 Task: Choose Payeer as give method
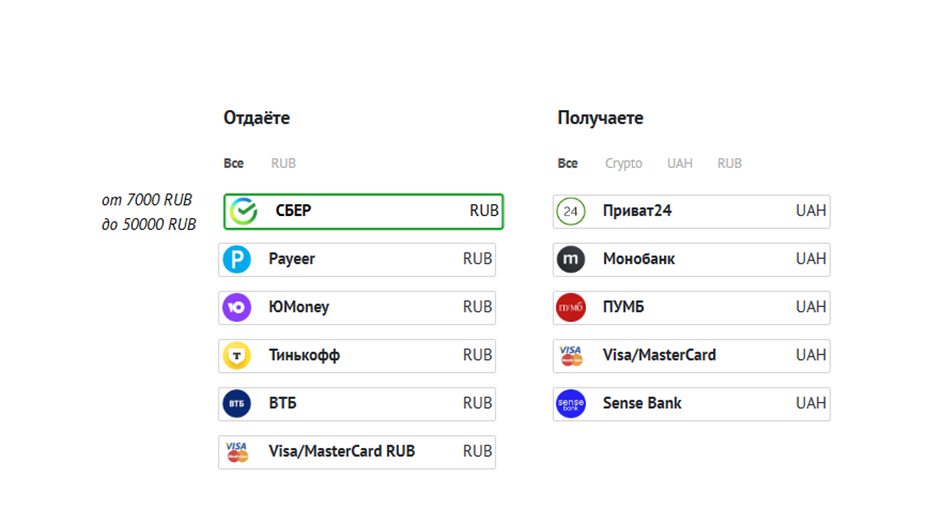pos(357,259)
